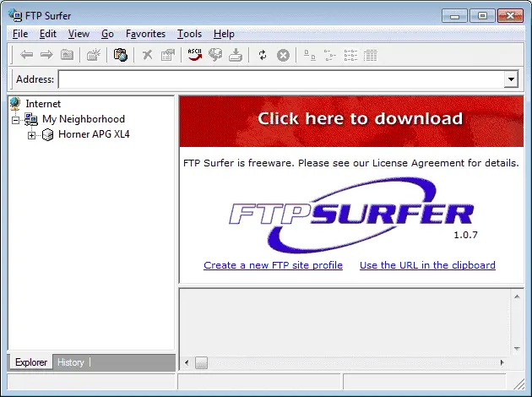
Task: Click the FTP Surfer title bar icon
Action: coord(15,15)
